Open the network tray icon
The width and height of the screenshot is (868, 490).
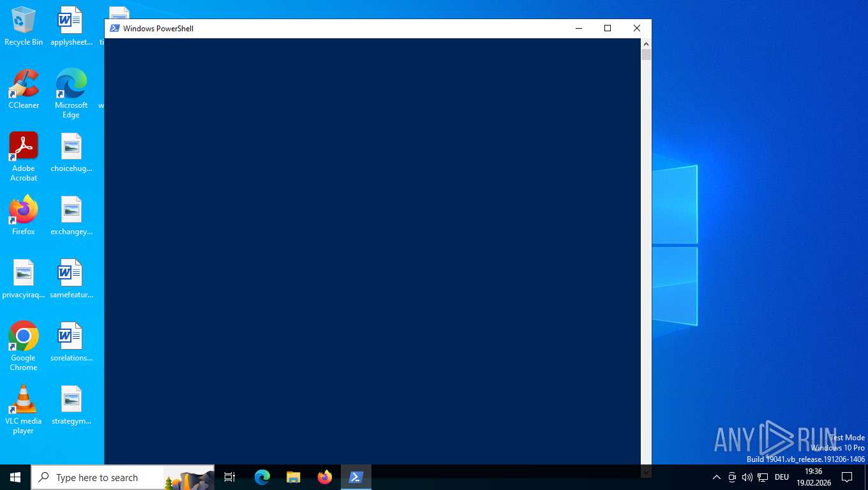[x=763, y=477]
